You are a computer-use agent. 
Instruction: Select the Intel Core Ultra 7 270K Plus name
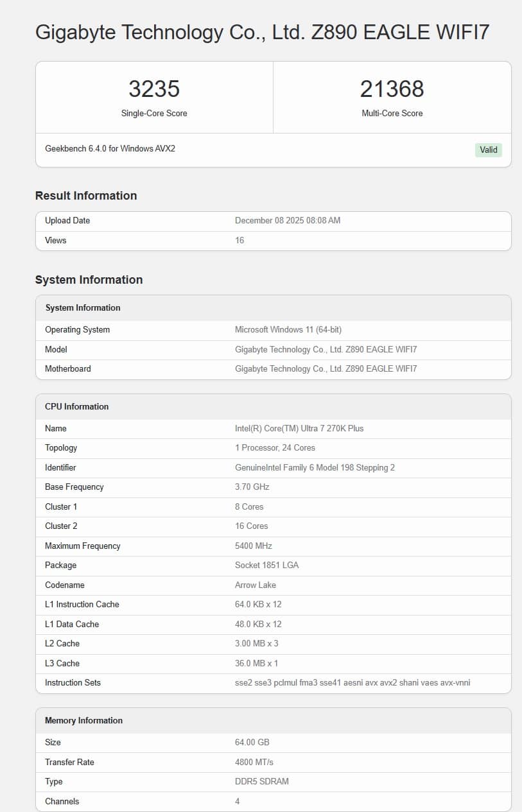pyautogui.click(x=299, y=428)
